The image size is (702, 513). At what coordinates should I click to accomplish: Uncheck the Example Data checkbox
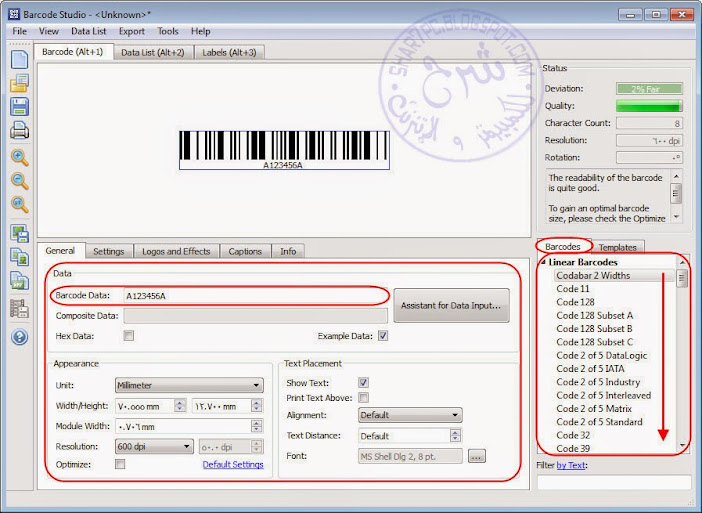(x=383, y=336)
